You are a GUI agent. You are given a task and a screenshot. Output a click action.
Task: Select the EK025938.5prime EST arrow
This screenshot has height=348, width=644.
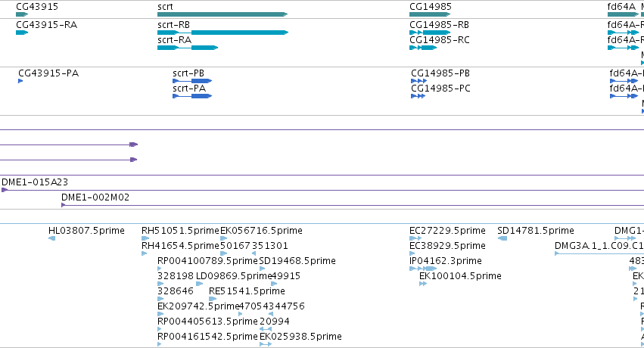tap(266, 344)
